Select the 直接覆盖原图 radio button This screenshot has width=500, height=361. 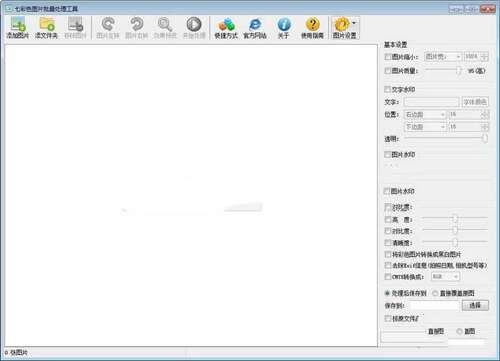pos(435,293)
